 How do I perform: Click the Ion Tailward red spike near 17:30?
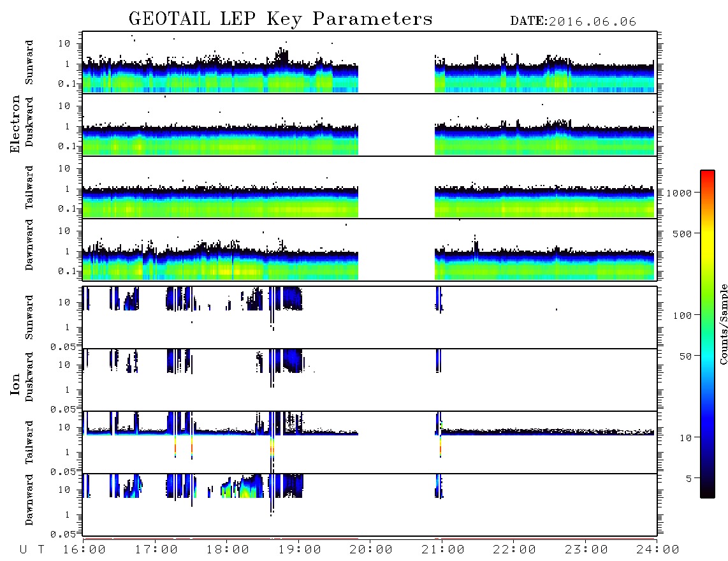(192, 447)
